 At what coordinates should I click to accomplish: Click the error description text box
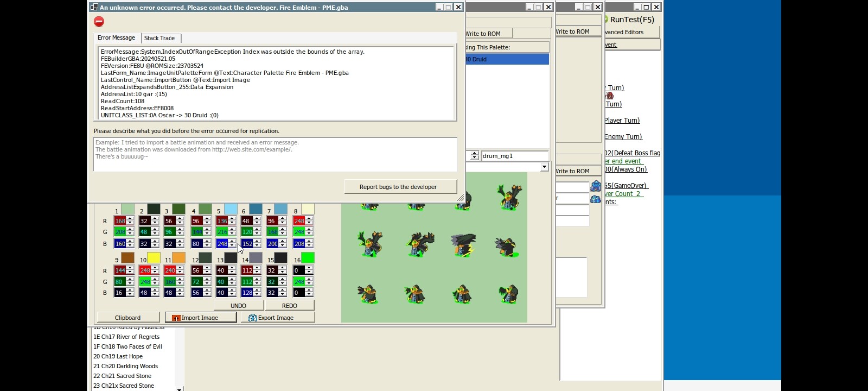(x=275, y=155)
